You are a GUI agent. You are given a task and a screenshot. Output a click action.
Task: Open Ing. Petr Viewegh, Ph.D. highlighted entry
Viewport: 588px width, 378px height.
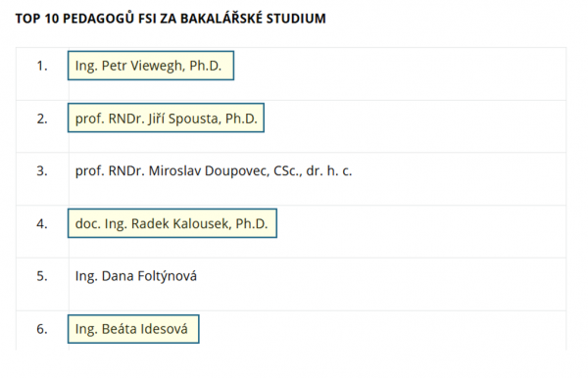[x=151, y=66]
